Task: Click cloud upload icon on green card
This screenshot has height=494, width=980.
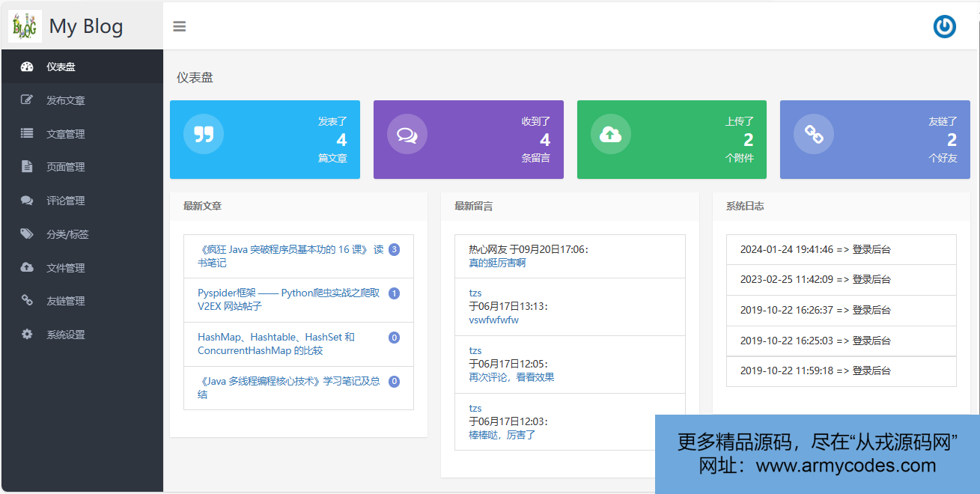Action: [610, 135]
